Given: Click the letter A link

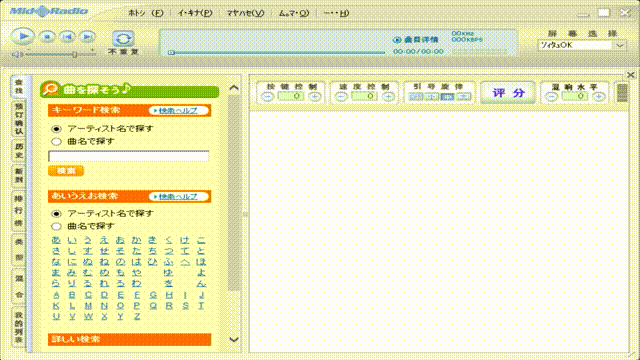Looking at the screenshot, I should [x=56, y=295].
